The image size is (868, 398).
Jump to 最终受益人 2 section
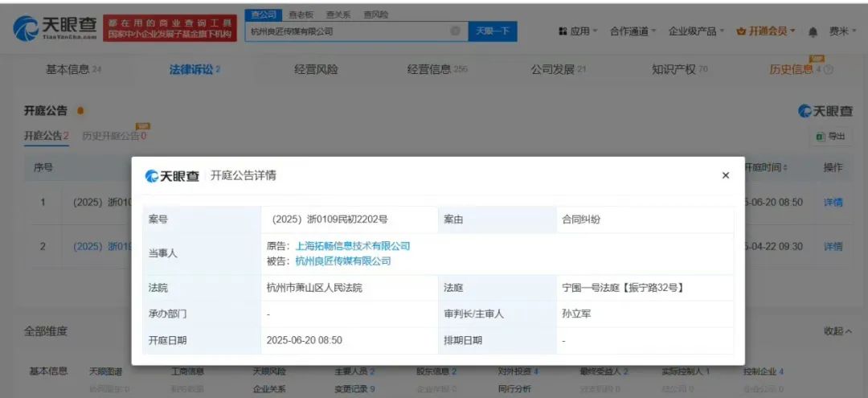click(604, 371)
